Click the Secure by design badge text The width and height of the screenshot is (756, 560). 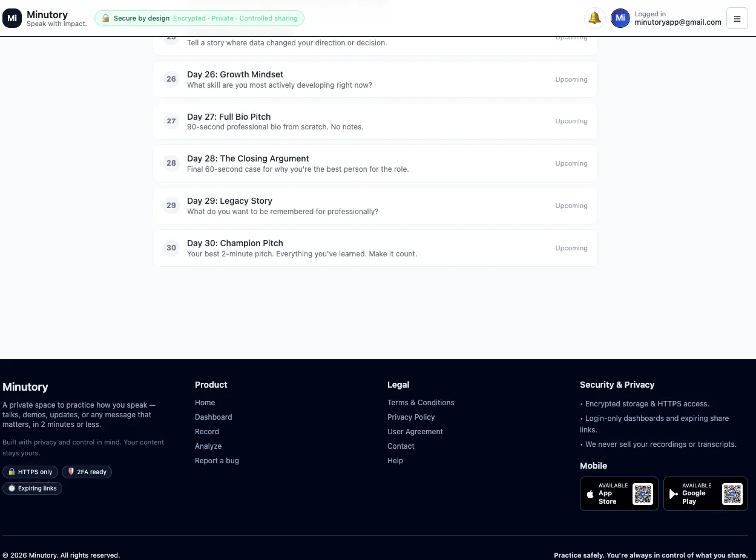point(142,18)
